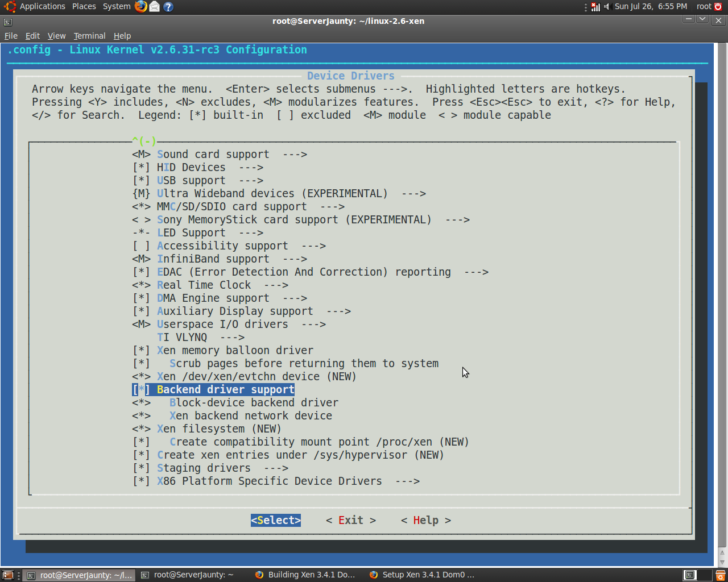
Task: Open the terminal window menu icon in title bar
Action: click(x=7, y=22)
